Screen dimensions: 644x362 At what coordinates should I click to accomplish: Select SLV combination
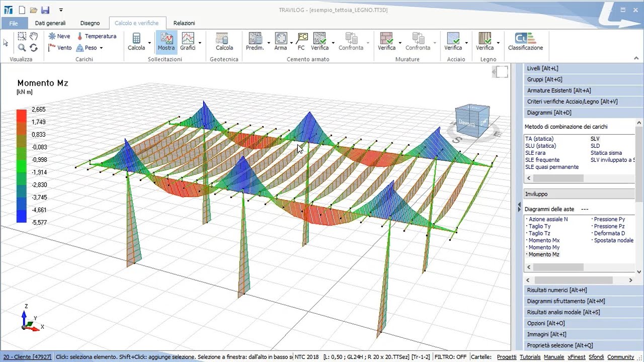pyautogui.click(x=595, y=139)
